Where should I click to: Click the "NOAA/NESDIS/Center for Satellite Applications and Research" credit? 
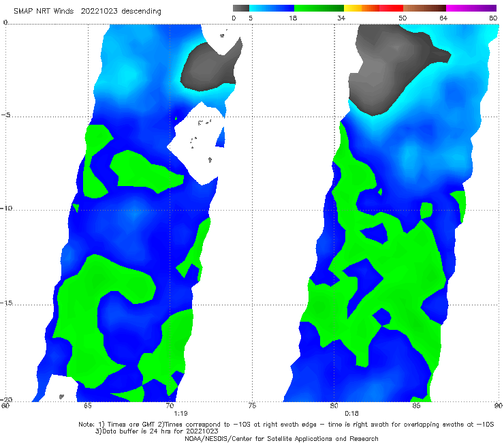pyautogui.click(x=281, y=439)
